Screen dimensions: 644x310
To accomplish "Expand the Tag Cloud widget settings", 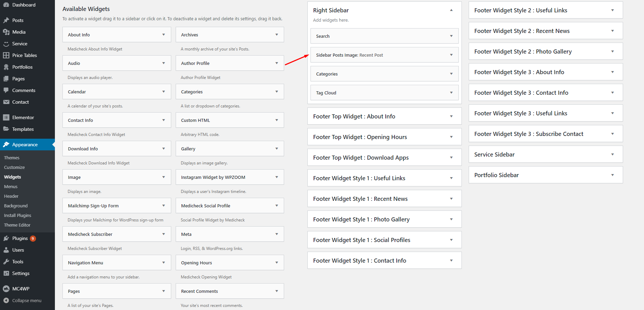I will pyautogui.click(x=451, y=93).
